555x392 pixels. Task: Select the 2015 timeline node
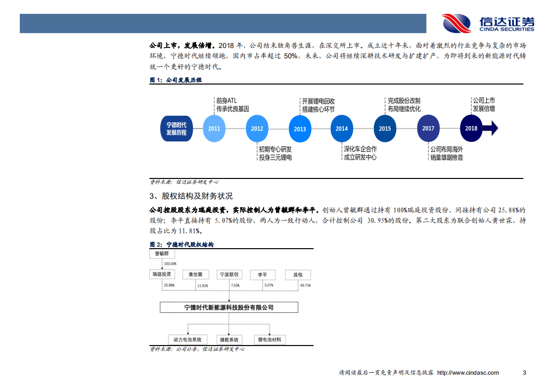tap(384, 129)
